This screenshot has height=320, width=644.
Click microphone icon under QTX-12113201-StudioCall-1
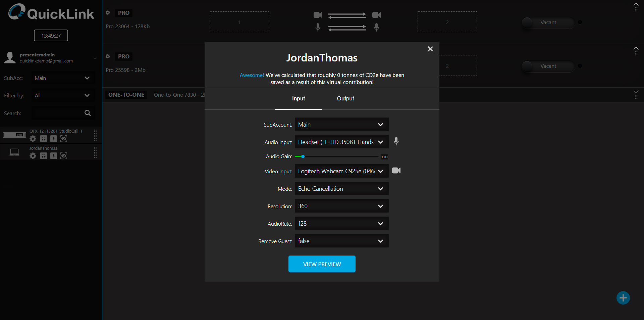(x=54, y=139)
